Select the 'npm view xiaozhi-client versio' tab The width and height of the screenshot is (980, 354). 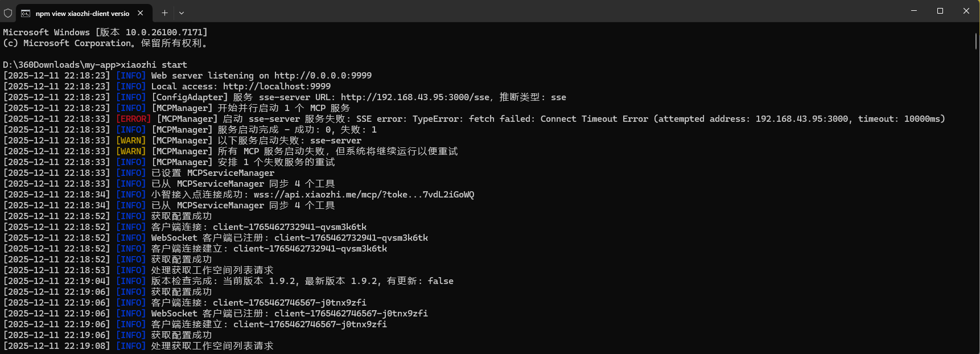(83, 13)
